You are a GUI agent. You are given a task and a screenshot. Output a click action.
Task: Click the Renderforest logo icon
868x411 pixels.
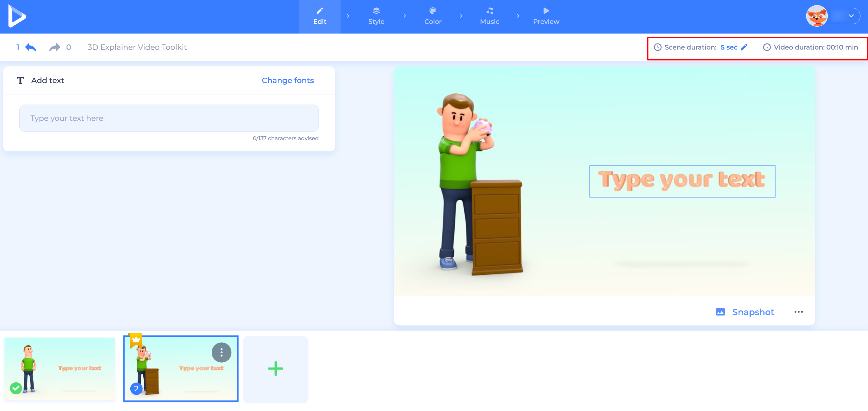[x=17, y=16]
